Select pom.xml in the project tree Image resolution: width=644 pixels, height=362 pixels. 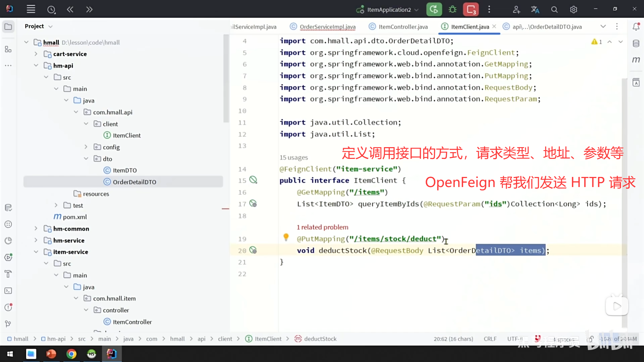coord(75,217)
